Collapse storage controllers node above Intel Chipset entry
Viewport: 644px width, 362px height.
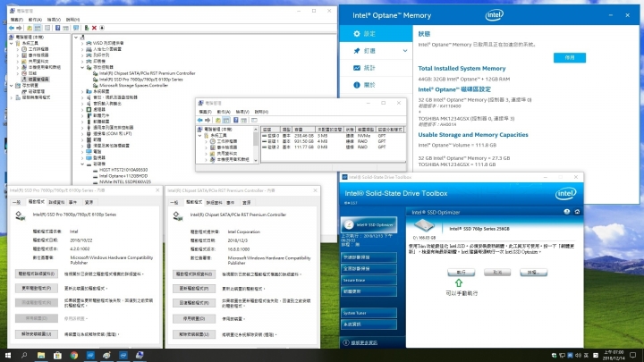coord(82,67)
